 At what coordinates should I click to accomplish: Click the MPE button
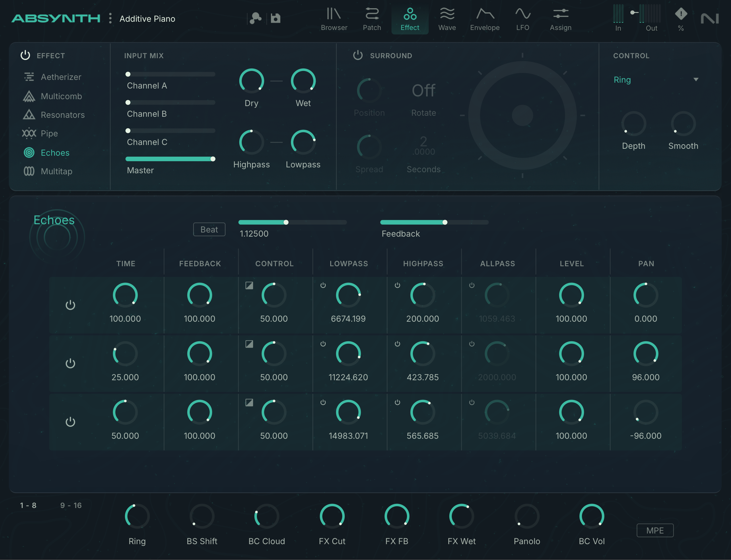(655, 530)
